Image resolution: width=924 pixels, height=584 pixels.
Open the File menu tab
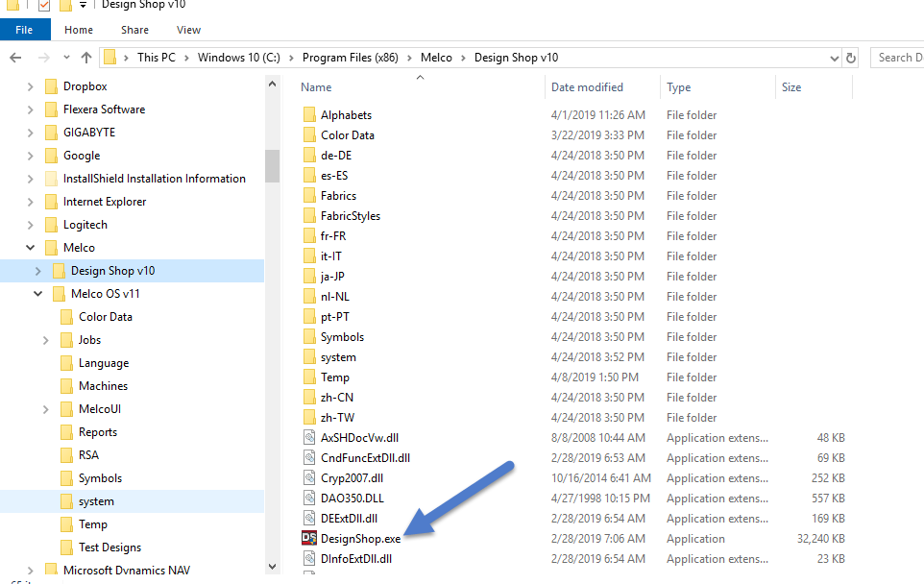[25, 30]
